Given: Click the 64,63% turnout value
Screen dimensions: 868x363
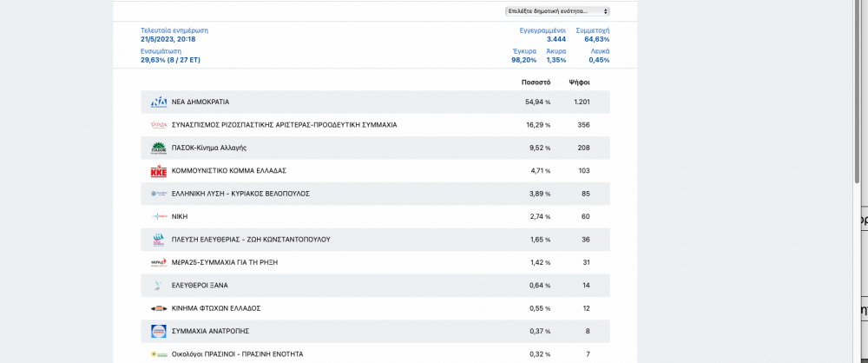Looking at the screenshot, I should point(597,39).
